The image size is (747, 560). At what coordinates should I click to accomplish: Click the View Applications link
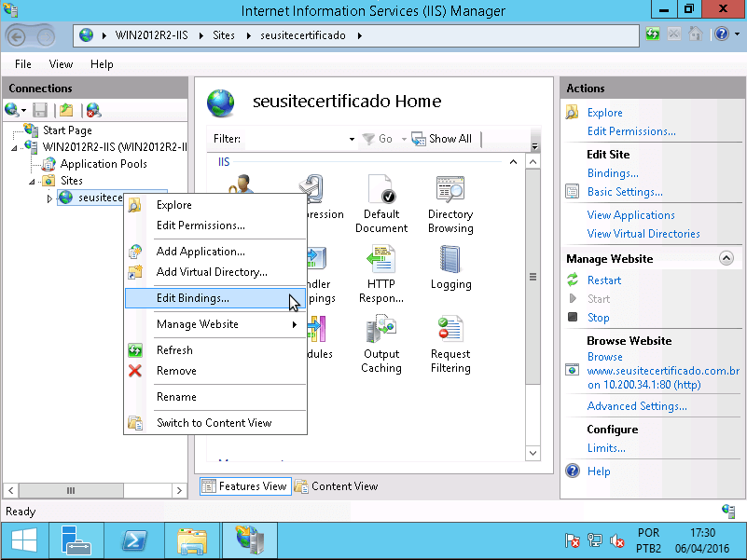pos(630,214)
